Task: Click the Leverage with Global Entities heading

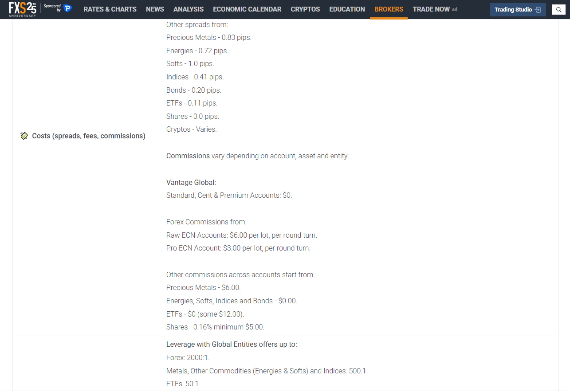Action: point(232,345)
